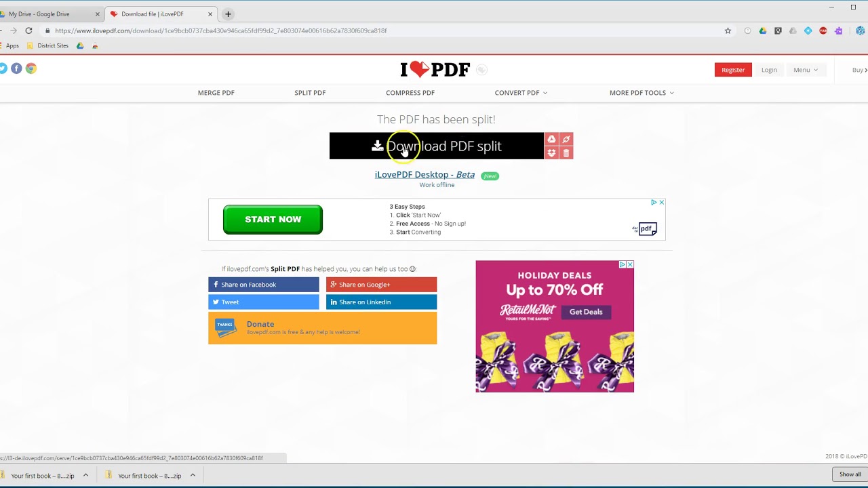Open Google Drive bookmark icon
The width and height of the screenshot is (868, 488).
click(80, 45)
